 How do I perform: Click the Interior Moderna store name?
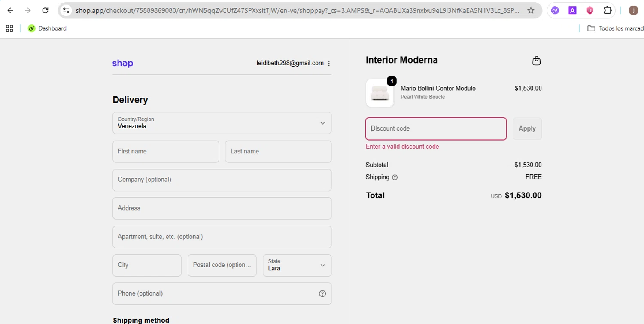click(402, 60)
